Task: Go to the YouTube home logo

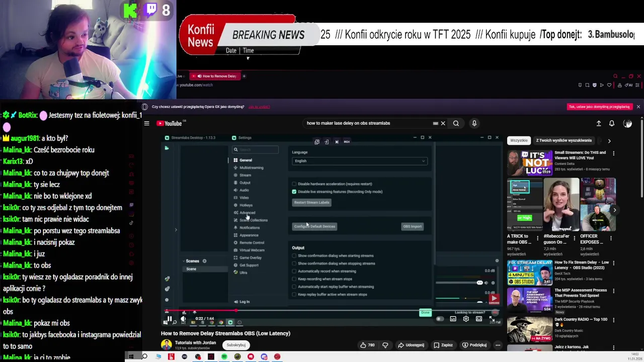Action: pos(169,123)
